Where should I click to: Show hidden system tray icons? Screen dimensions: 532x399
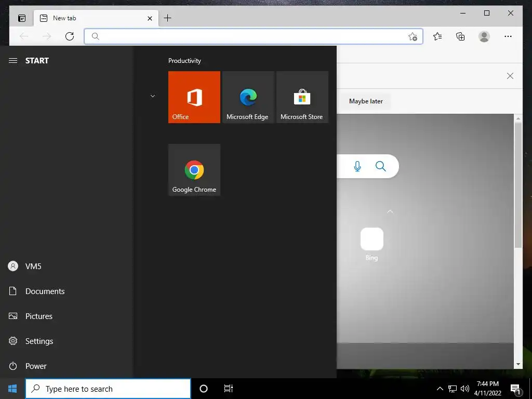[x=440, y=389]
